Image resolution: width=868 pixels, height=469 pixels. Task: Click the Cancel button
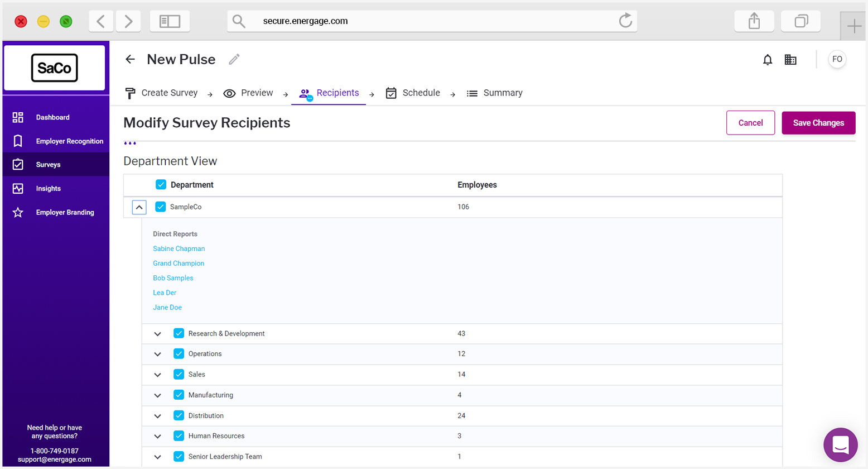[x=750, y=123]
